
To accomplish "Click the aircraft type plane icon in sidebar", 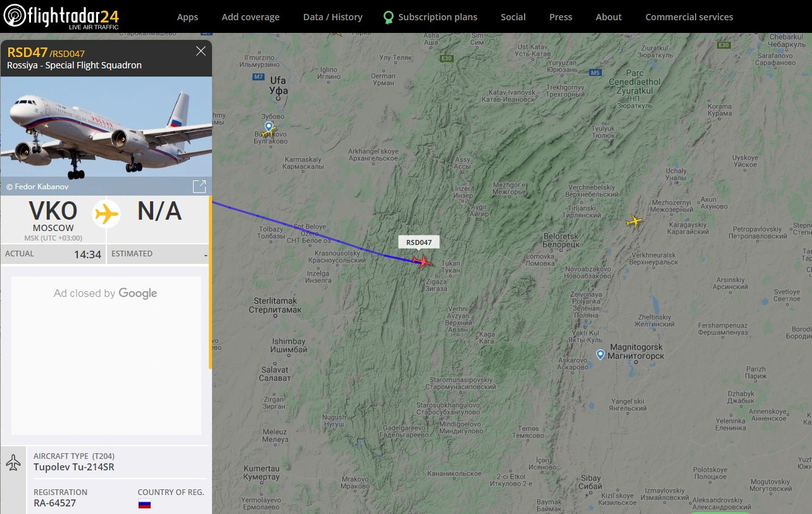I will pos(13,463).
